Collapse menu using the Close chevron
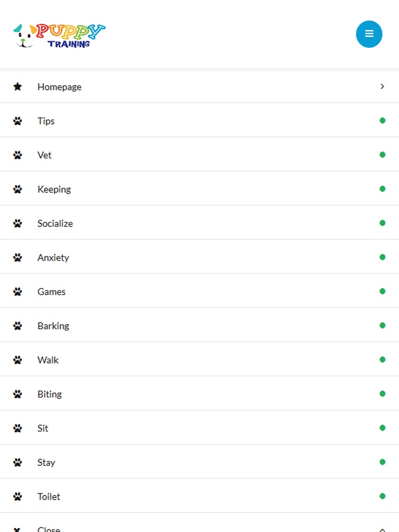This screenshot has width=399, height=532. pos(382,529)
